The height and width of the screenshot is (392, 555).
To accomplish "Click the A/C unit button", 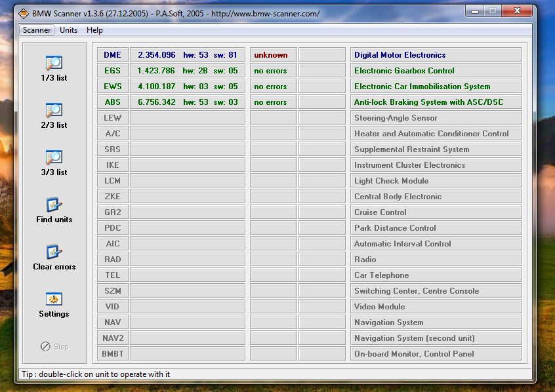I will (113, 133).
